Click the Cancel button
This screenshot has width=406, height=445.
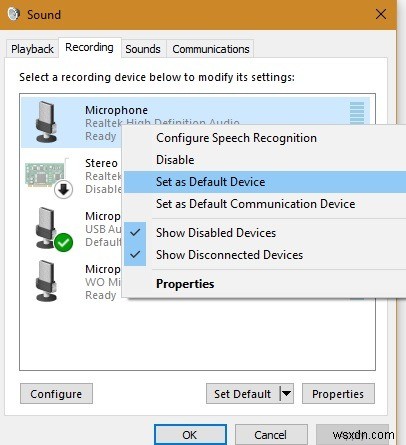click(x=270, y=435)
